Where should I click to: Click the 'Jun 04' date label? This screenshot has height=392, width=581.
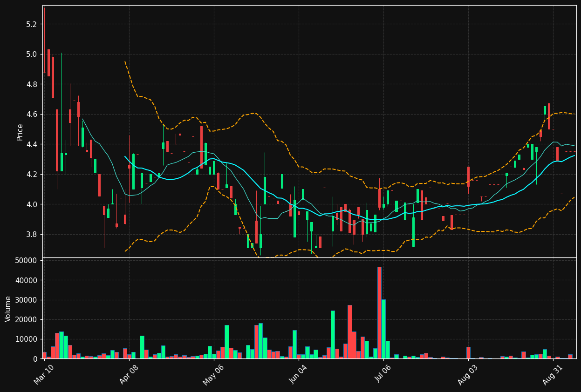pyautogui.click(x=298, y=374)
